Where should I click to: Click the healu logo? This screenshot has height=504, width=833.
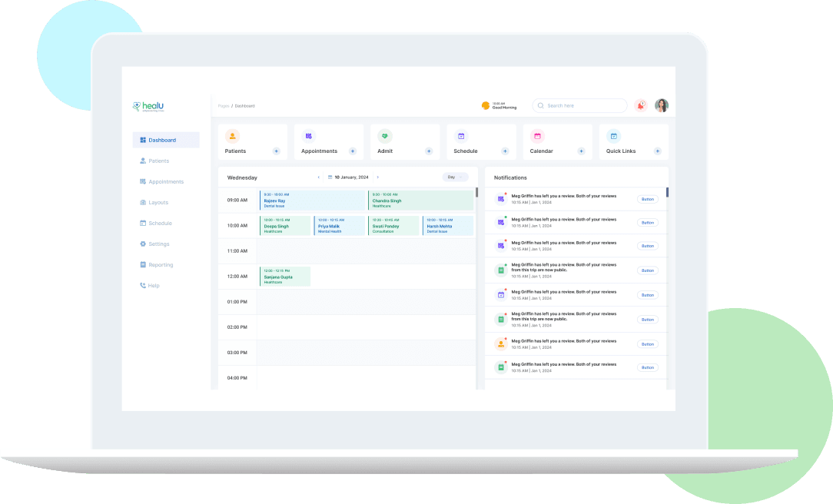[148, 107]
